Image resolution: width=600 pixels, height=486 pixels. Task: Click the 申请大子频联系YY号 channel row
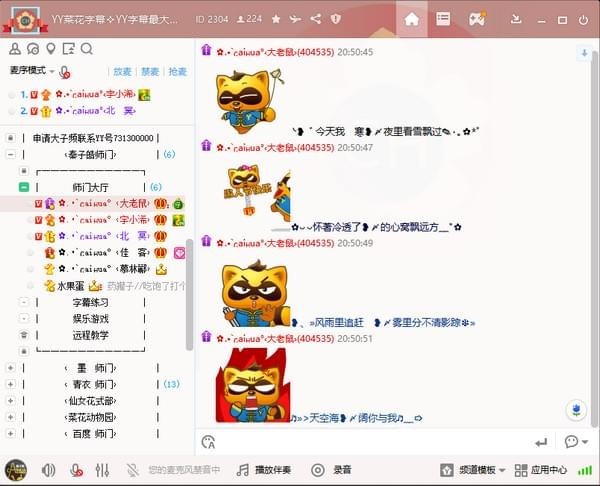tap(93, 138)
